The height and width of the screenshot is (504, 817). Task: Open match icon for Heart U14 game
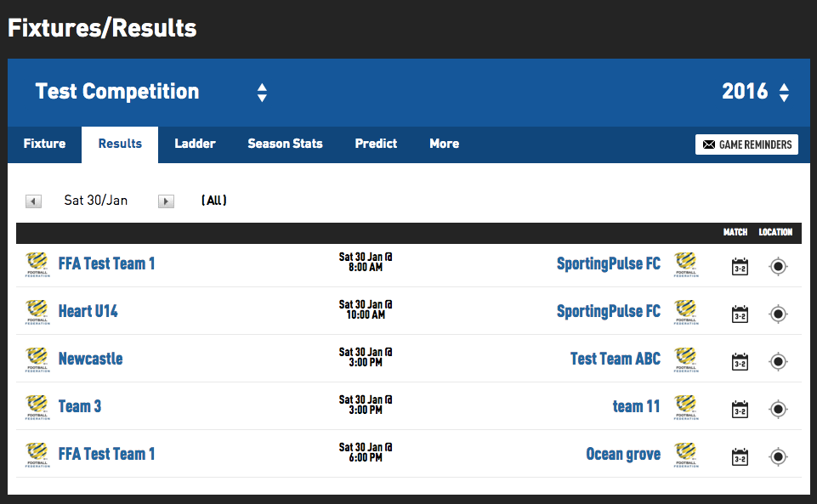[x=740, y=314]
